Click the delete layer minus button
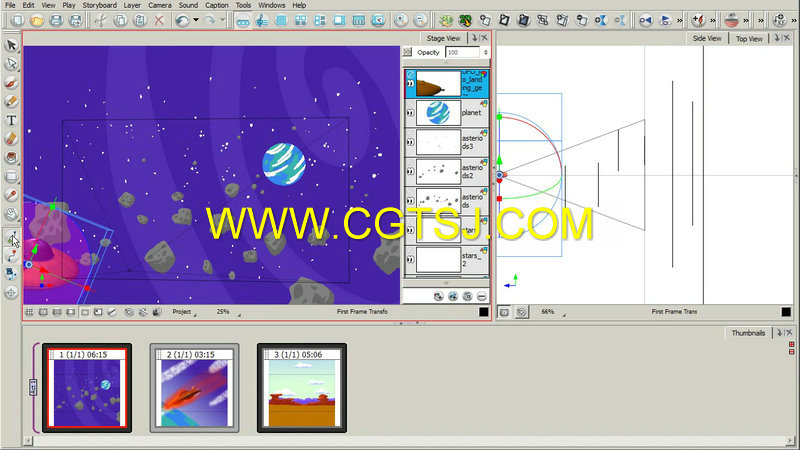This screenshot has width=800, height=450. pos(482,296)
